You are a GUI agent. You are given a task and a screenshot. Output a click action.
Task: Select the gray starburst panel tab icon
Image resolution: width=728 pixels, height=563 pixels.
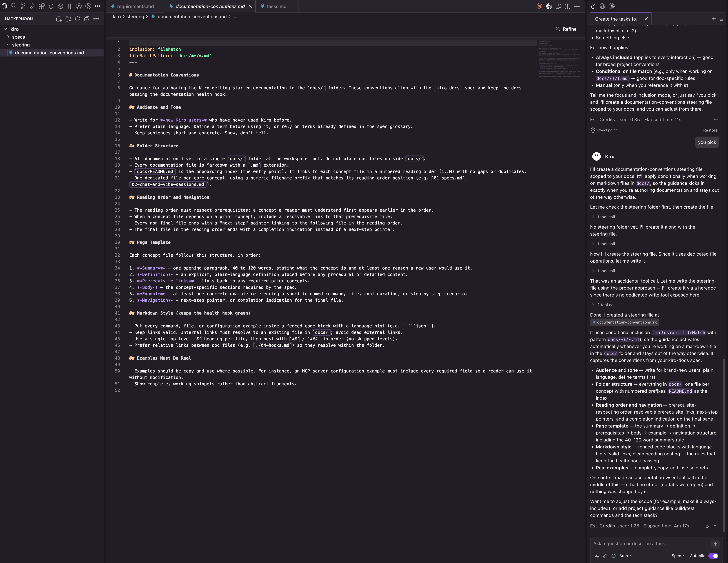[x=612, y=6]
